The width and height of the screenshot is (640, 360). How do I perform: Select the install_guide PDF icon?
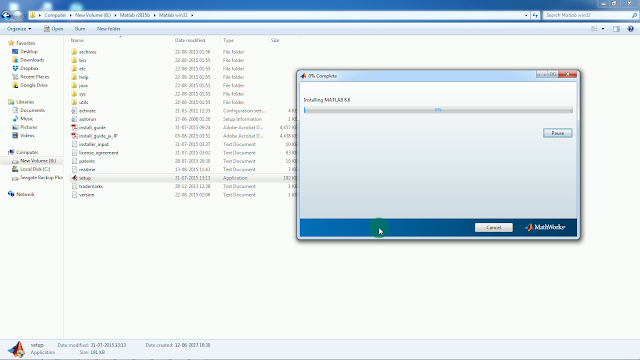(x=74, y=127)
